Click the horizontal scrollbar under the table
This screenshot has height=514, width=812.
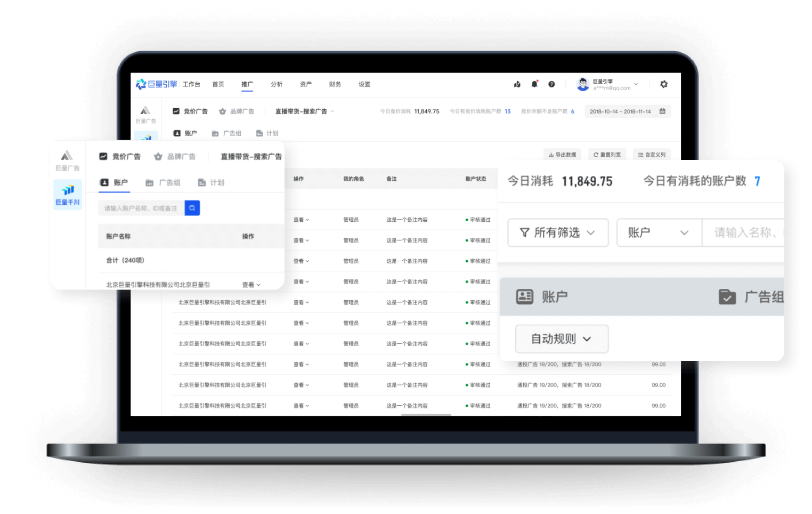[426, 414]
